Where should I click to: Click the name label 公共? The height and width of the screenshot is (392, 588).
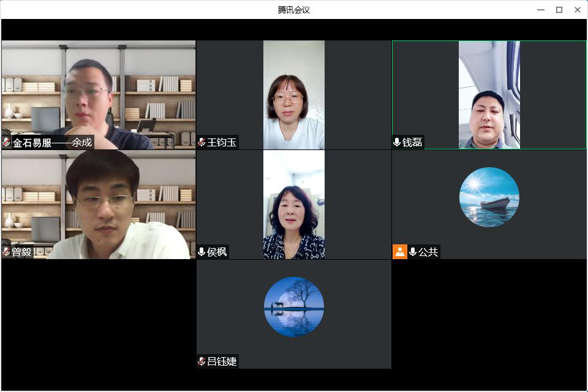428,252
